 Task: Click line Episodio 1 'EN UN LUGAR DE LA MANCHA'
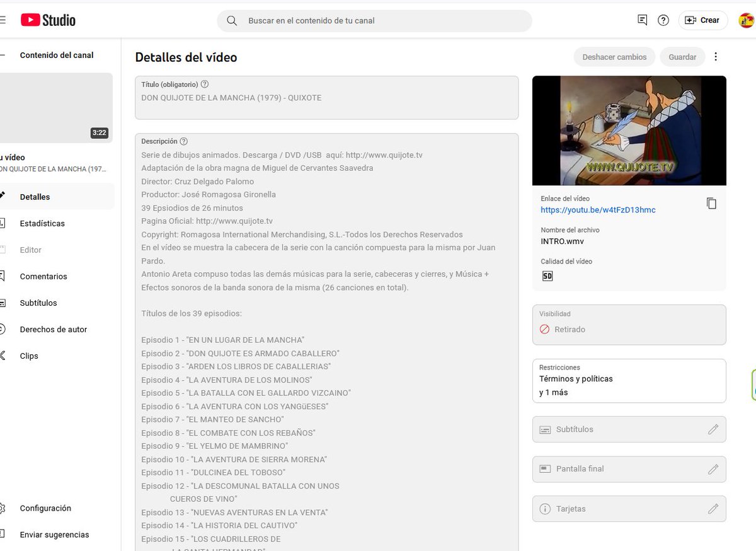click(223, 340)
